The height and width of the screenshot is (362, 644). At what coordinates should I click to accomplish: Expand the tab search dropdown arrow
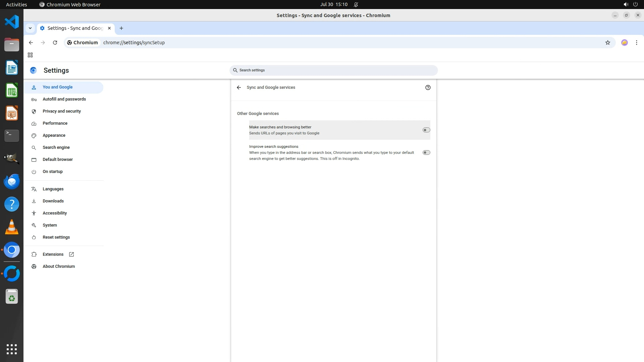pos(30,28)
